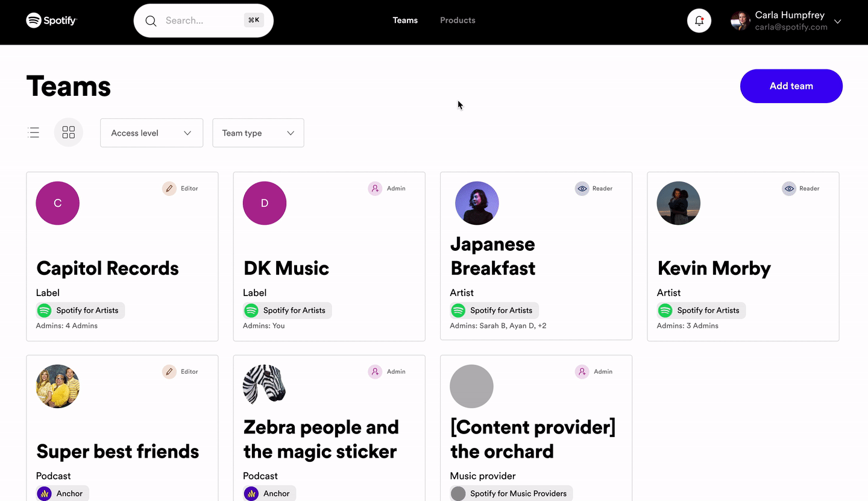Open the notifications bell
Viewport: 868px width, 501px height.
point(699,21)
